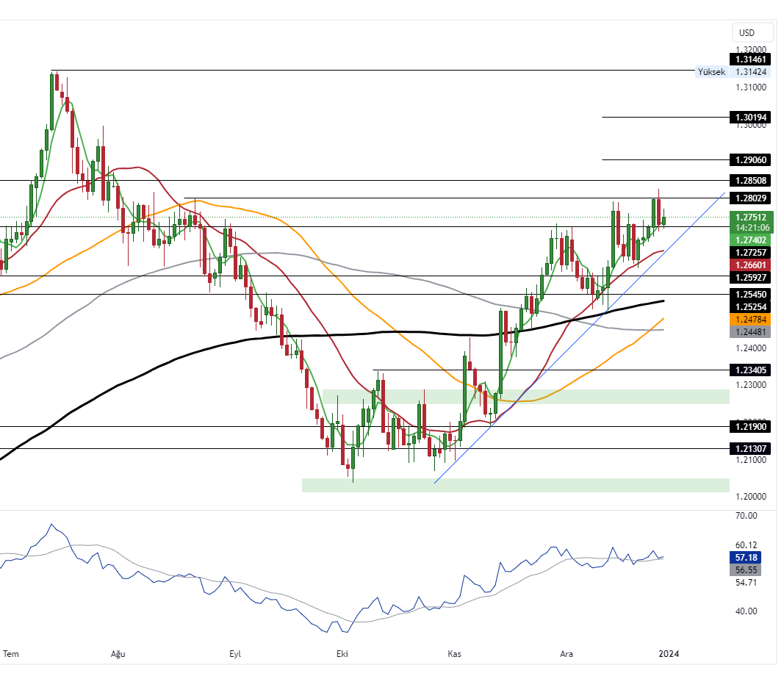784x690 pixels.
Task: Select the 1.29060 horizontal level label
Action: coord(749,159)
